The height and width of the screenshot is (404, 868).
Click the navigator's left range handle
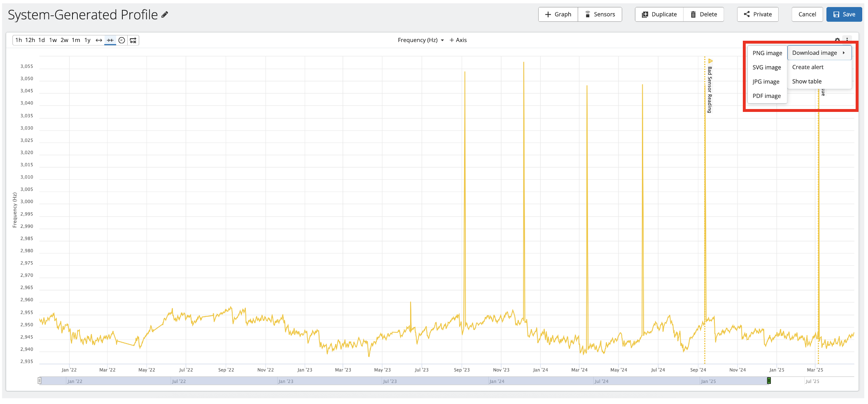point(40,381)
